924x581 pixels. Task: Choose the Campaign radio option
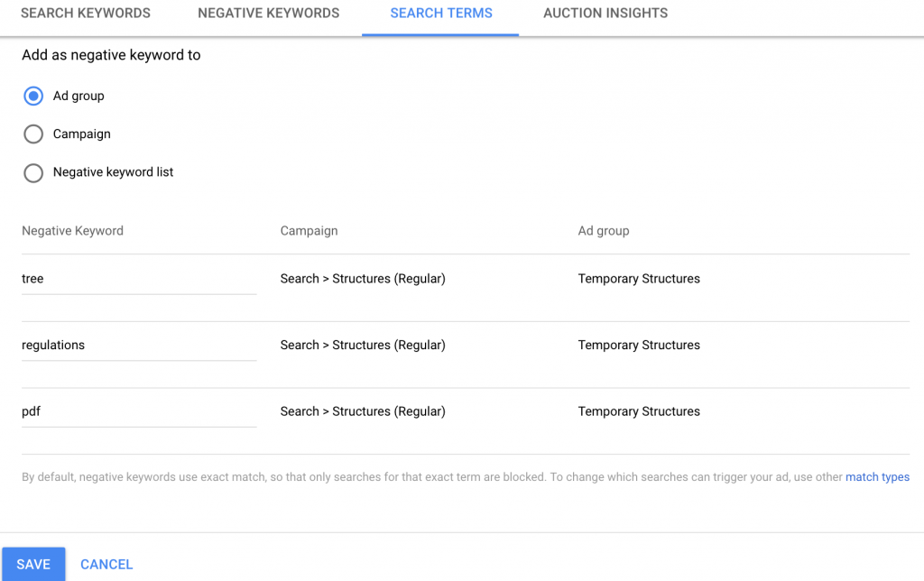tap(33, 134)
